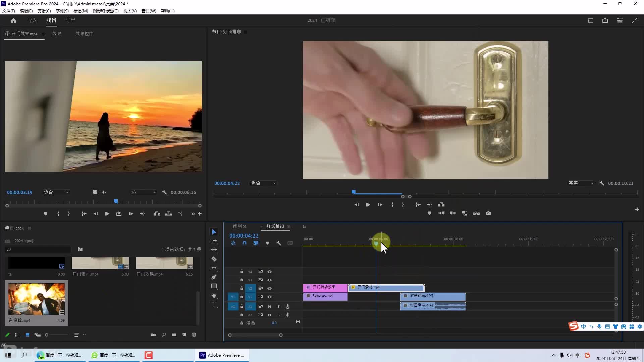Screen dimensions: 644x362
Task: Open sort icons dropdown in project panel
Action: [79, 335]
